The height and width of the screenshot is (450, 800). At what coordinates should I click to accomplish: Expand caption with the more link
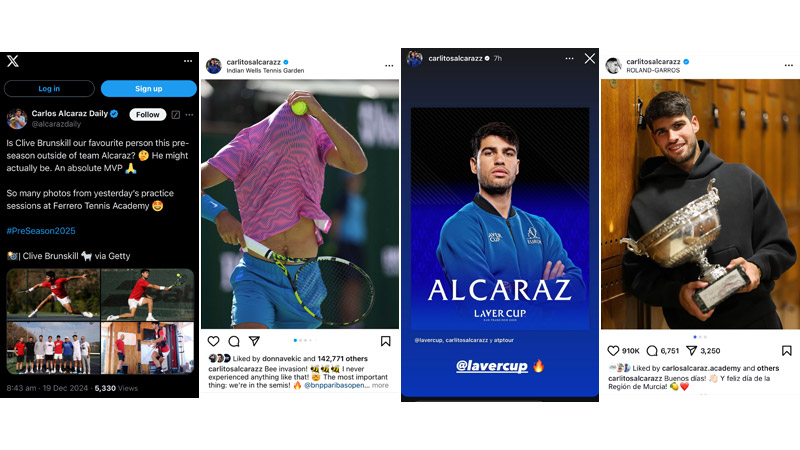(x=380, y=385)
